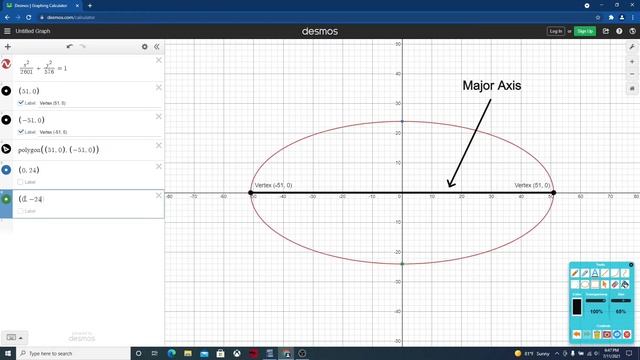
Task: Adjust the size slider at 60%
Action: (621, 301)
